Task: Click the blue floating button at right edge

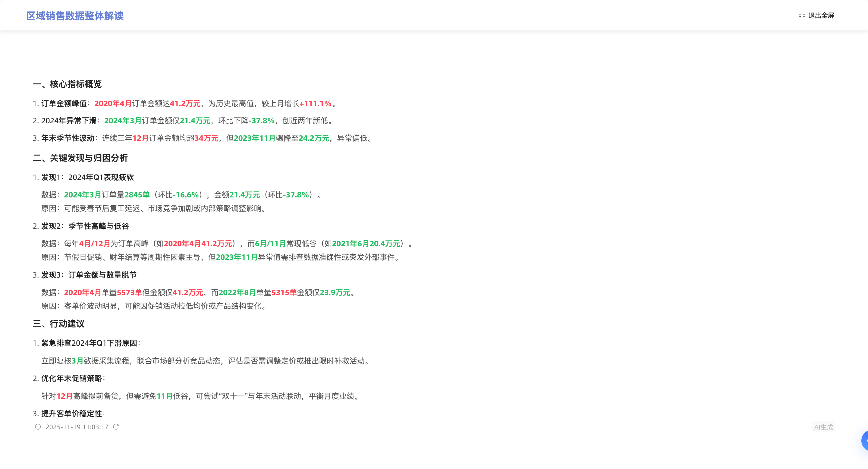Action: click(x=865, y=440)
